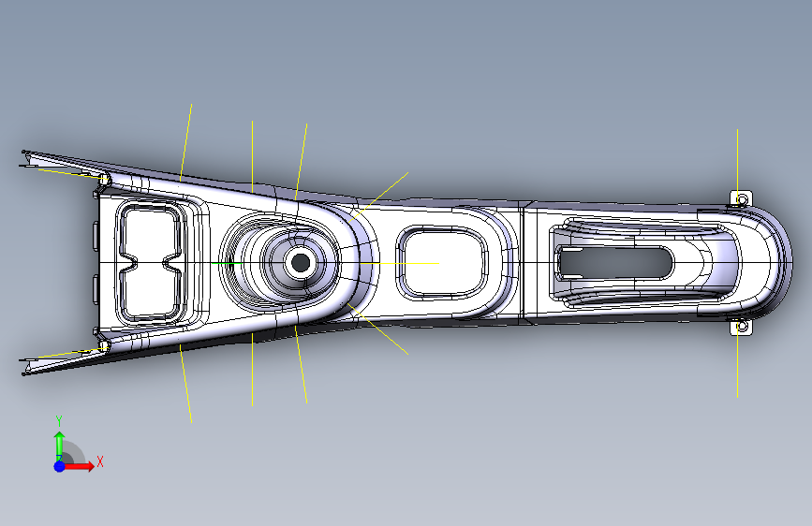This screenshot has height=526, width=812.
Task: Click the blue Z axis ball of the triad
Action: (60, 466)
